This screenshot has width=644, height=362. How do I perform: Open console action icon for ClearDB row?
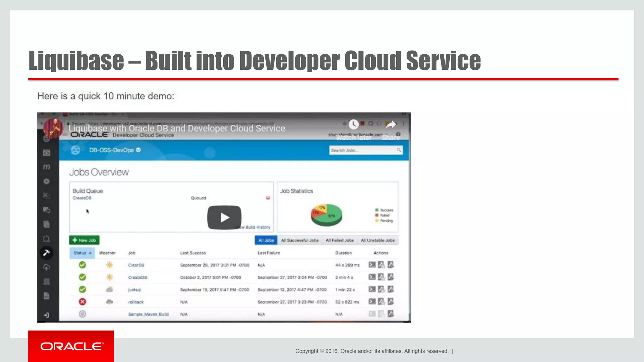[372, 265]
